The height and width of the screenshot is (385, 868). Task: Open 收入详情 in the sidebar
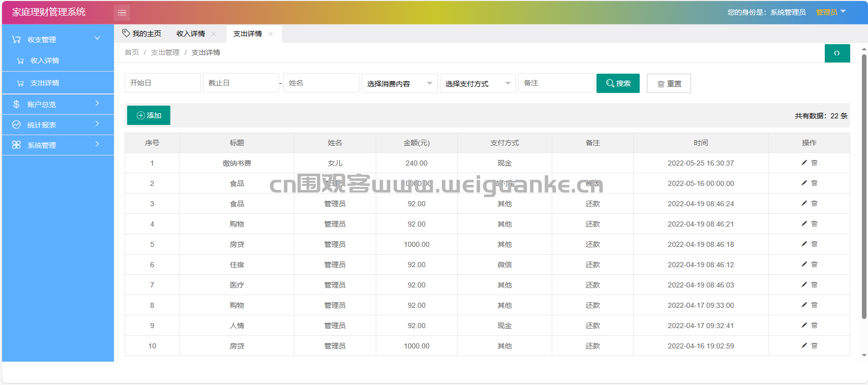58,60
